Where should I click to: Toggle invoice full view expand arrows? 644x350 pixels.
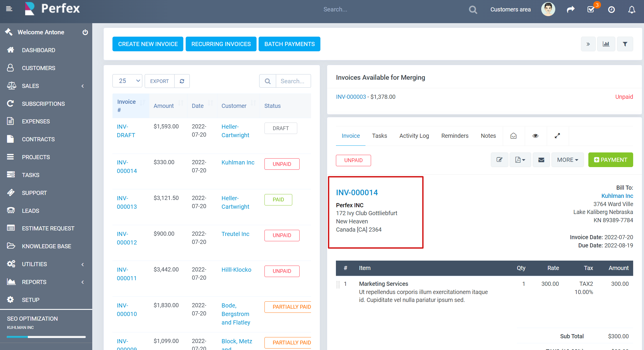point(557,136)
